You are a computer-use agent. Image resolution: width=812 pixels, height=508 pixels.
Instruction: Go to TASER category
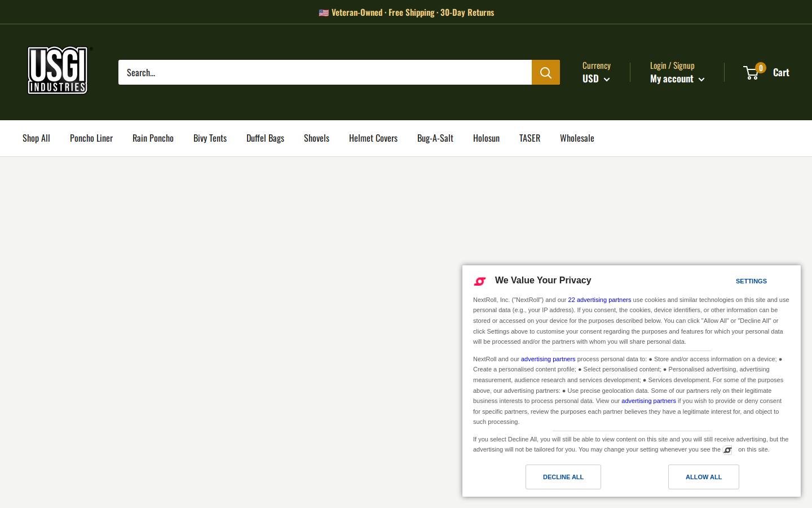(x=529, y=138)
